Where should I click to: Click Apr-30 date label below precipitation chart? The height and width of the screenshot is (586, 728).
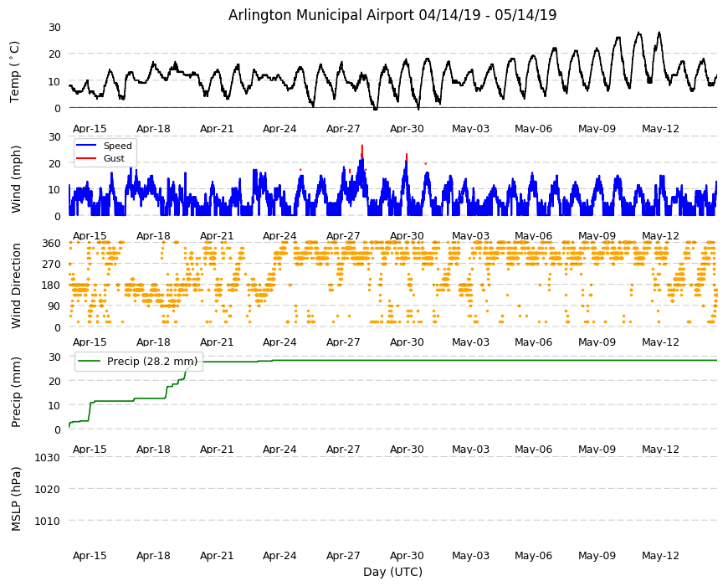point(407,450)
